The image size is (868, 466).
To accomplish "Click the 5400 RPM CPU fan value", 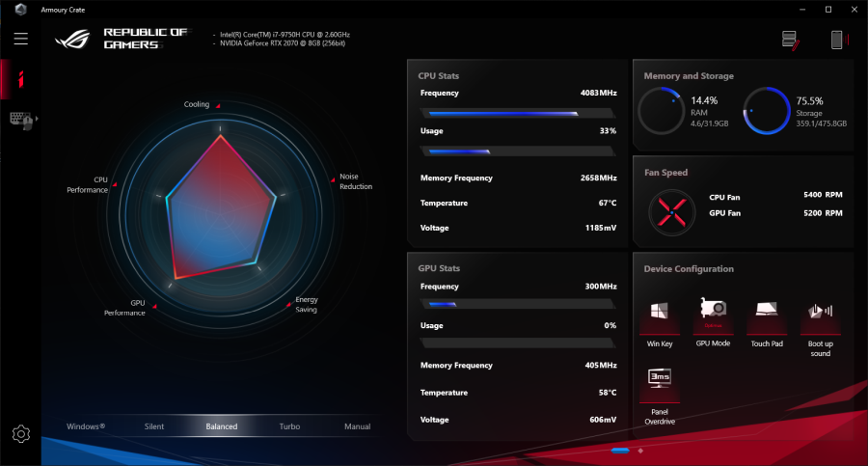I will point(823,195).
